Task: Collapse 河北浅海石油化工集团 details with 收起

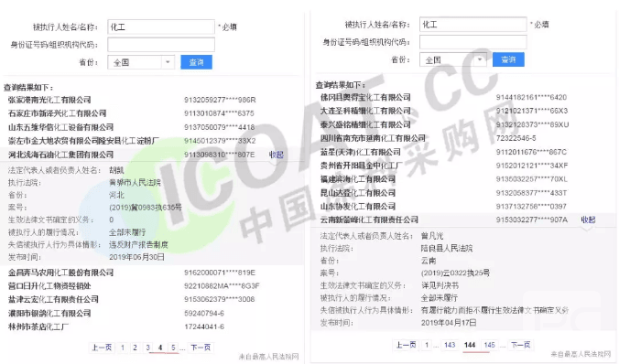Action: 276,155
